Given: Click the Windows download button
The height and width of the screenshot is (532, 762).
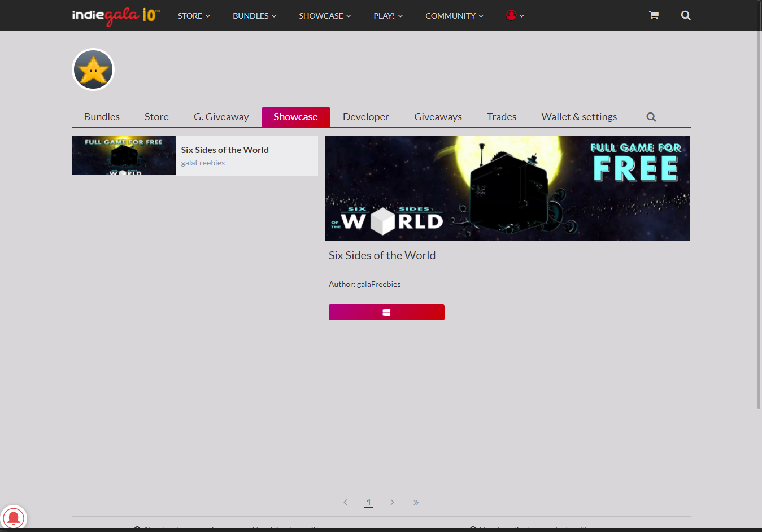Looking at the screenshot, I should (386, 312).
